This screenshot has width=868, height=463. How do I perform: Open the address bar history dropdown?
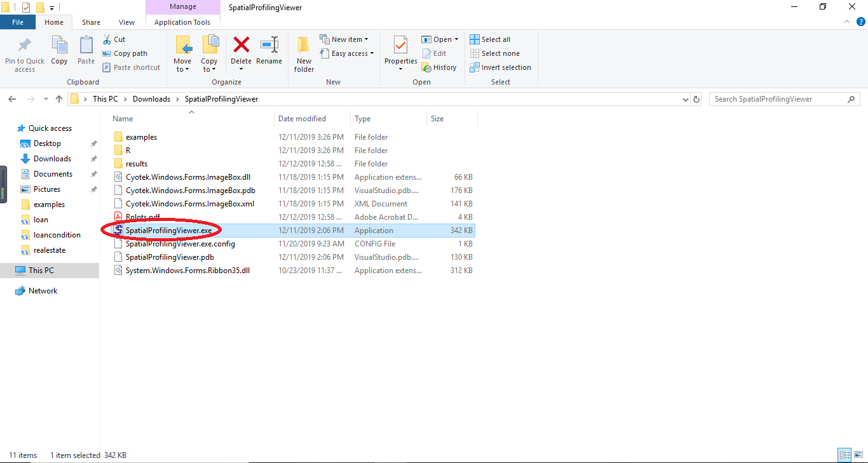[685, 99]
